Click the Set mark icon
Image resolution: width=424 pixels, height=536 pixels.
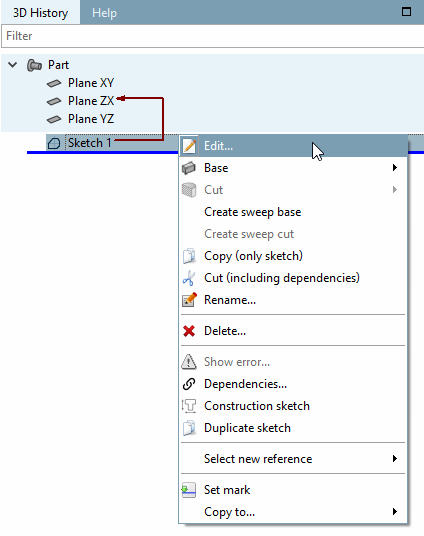tap(189, 490)
